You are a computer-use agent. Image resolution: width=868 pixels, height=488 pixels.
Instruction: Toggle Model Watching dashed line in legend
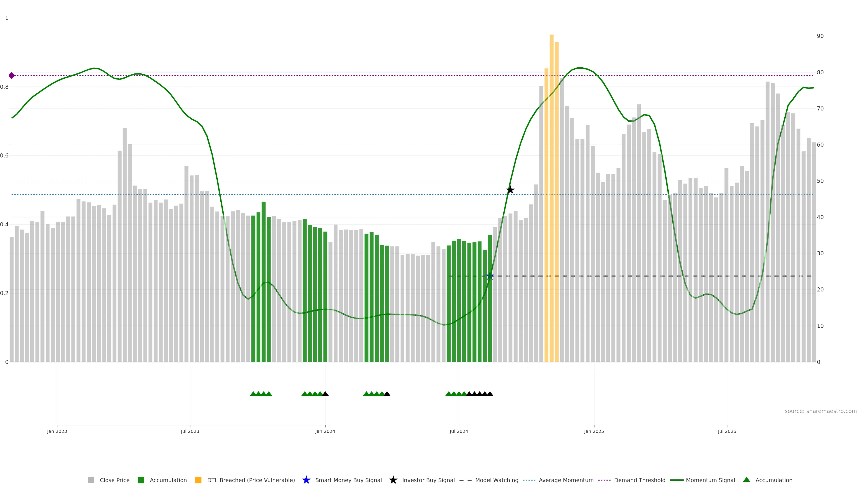[496, 480]
